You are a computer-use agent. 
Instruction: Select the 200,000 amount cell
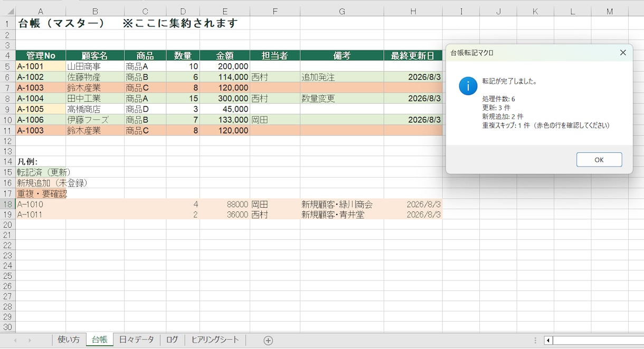[225, 66]
